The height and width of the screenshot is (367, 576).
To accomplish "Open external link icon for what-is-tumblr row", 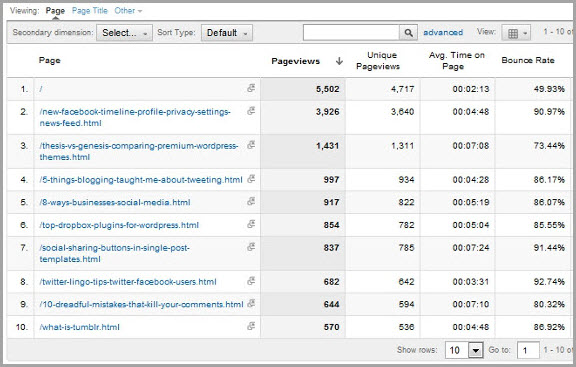I will (251, 326).
